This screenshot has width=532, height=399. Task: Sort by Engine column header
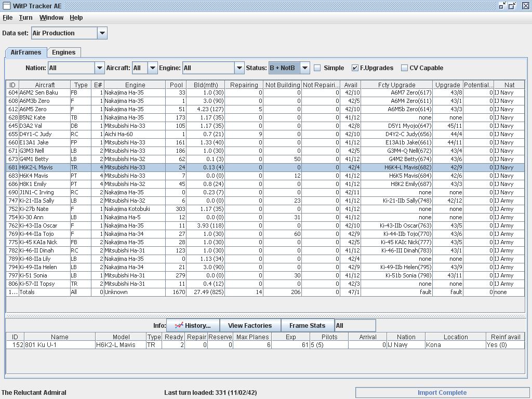pyautogui.click(x=135, y=85)
